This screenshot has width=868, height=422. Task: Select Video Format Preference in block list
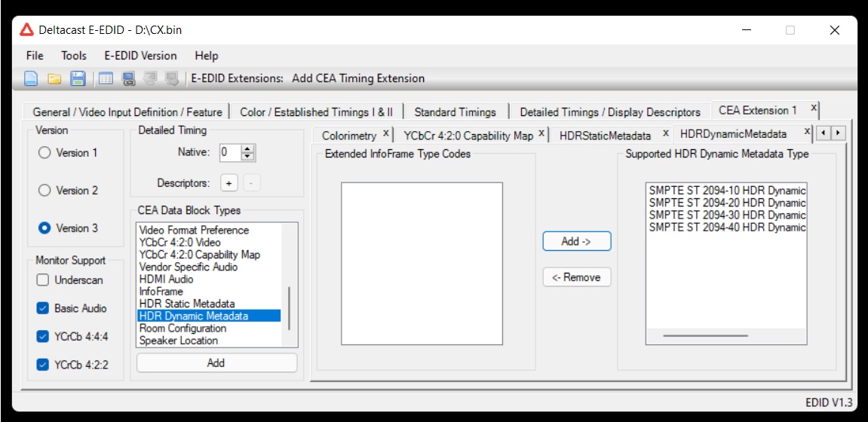tap(209, 230)
